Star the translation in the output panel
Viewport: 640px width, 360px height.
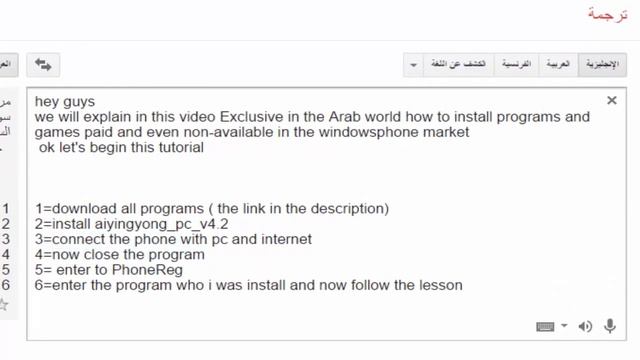[x=3, y=304]
